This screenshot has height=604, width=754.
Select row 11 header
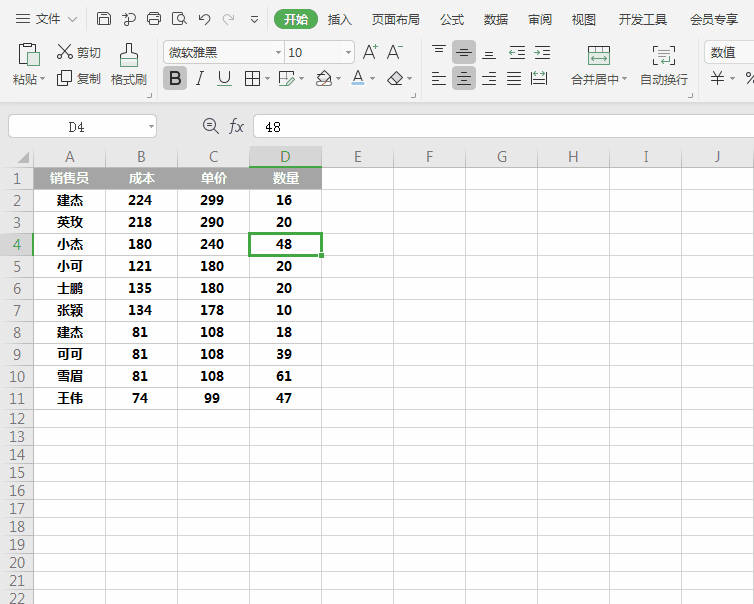point(17,398)
